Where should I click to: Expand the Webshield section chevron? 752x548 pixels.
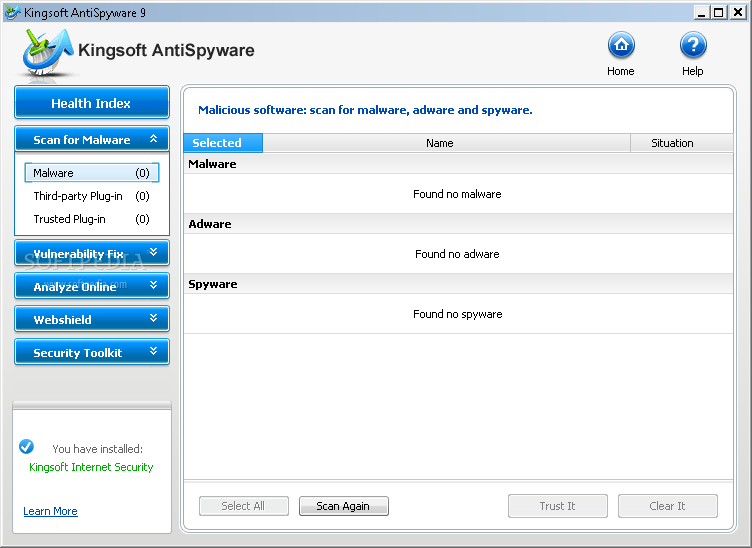coord(153,318)
